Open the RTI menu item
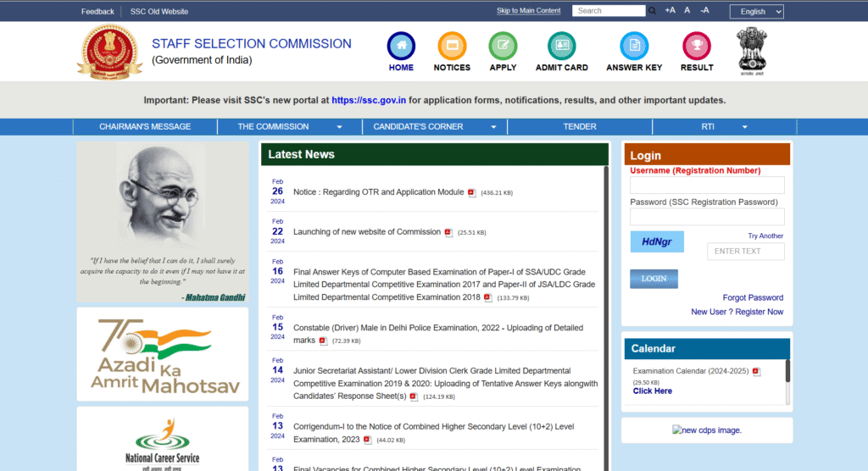868x471 pixels. coord(708,127)
